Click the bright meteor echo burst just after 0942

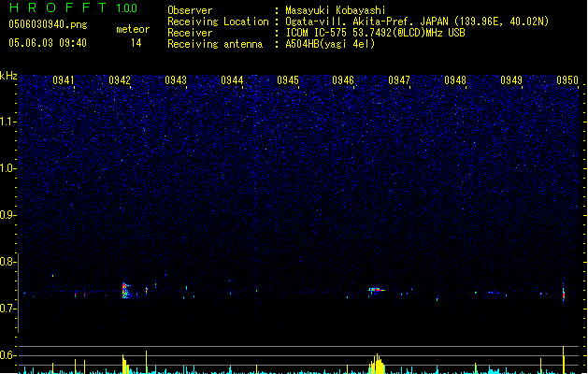pyautogui.click(x=126, y=291)
